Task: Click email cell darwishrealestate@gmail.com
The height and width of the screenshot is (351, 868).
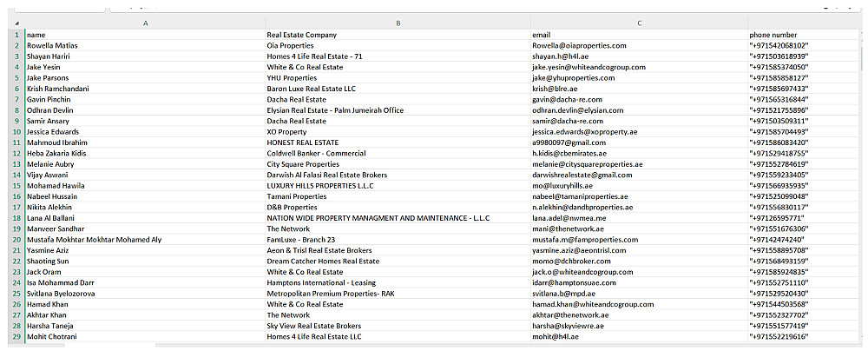Action: tap(639, 175)
